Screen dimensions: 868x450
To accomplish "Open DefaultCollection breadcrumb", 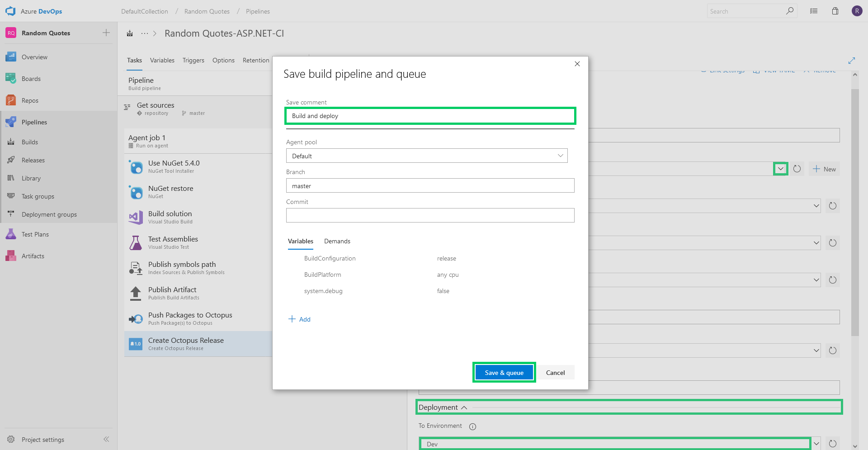I will (x=145, y=11).
